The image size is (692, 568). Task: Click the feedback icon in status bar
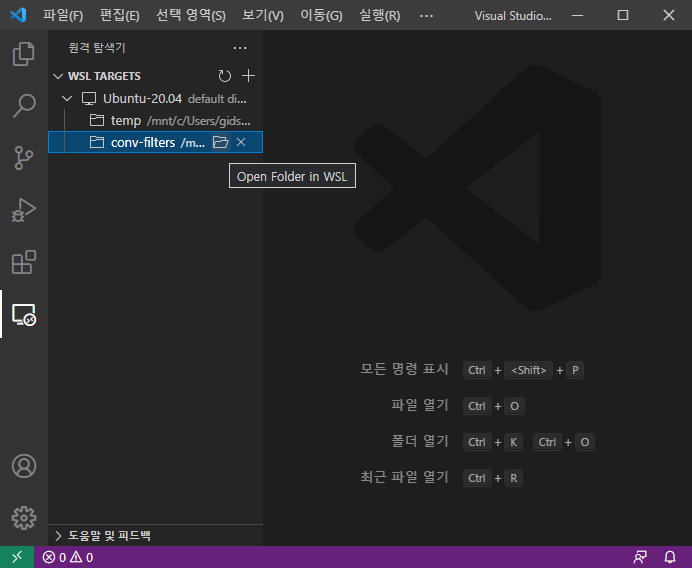click(x=640, y=557)
